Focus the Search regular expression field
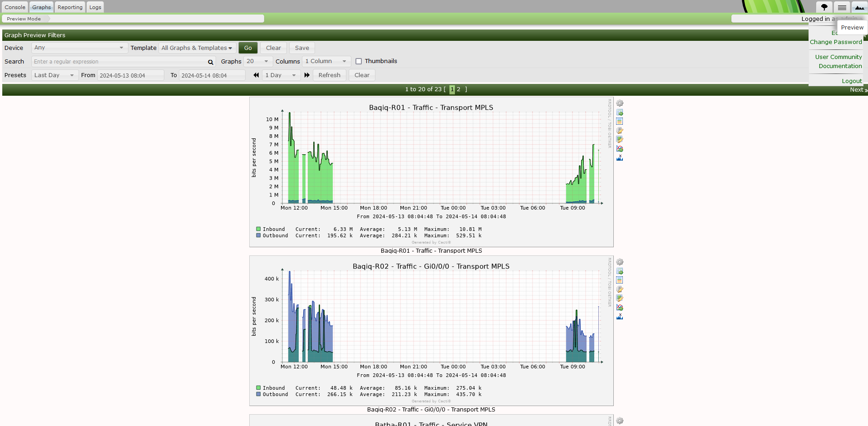Image resolution: width=868 pixels, height=426 pixels. point(123,62)
